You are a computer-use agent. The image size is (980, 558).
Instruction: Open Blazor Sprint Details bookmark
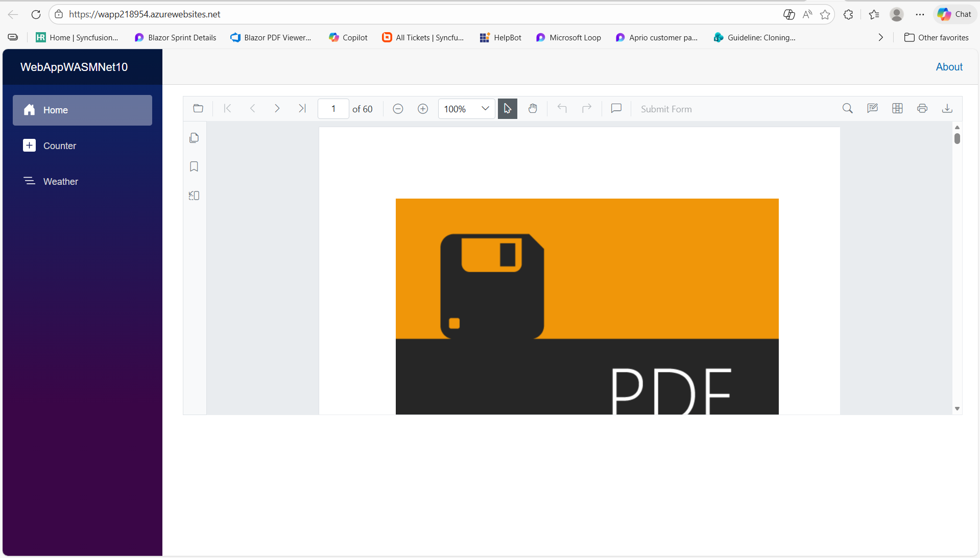[x=175, y=38]
